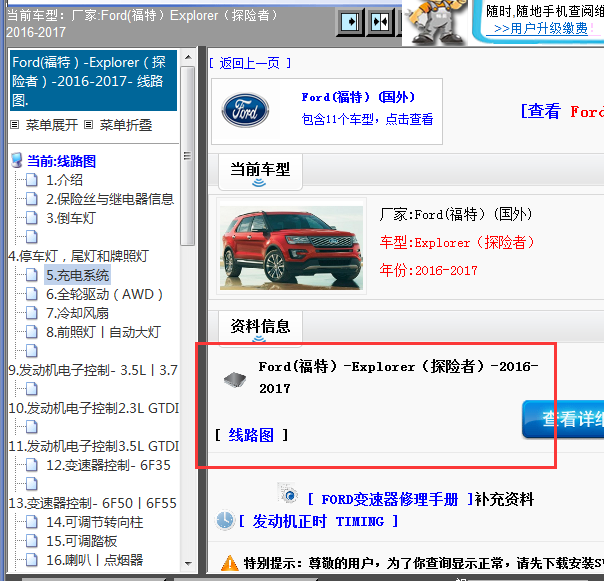Click page icon next to 15.可调踏板
The height and width of the screenshot is (581, 604).
pos(32,541)
